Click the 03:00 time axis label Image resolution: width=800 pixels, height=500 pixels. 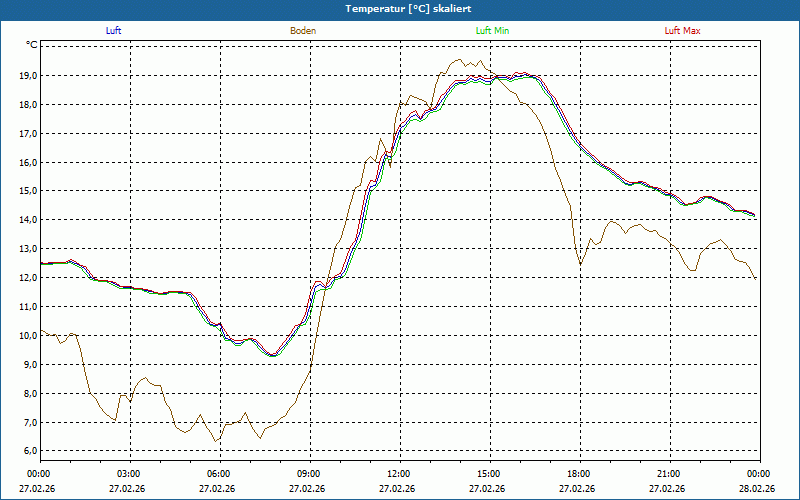pos(129,474)
